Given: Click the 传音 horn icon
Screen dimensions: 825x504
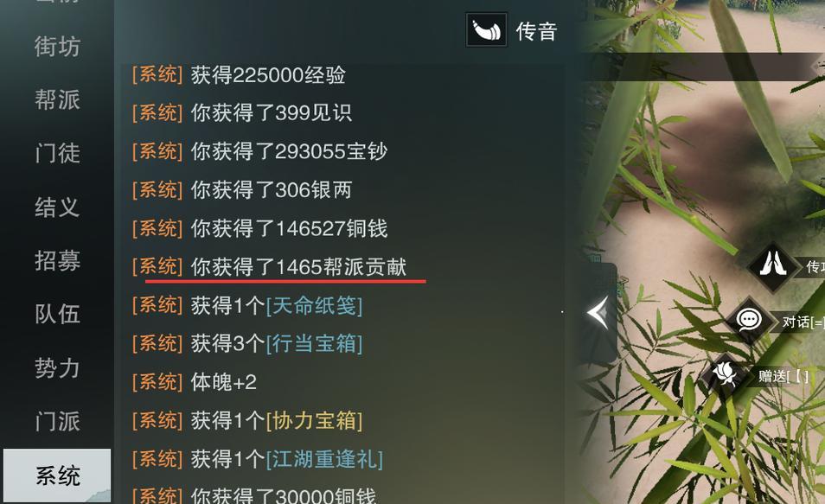Looking at the screenshot, I should point(487,30).
